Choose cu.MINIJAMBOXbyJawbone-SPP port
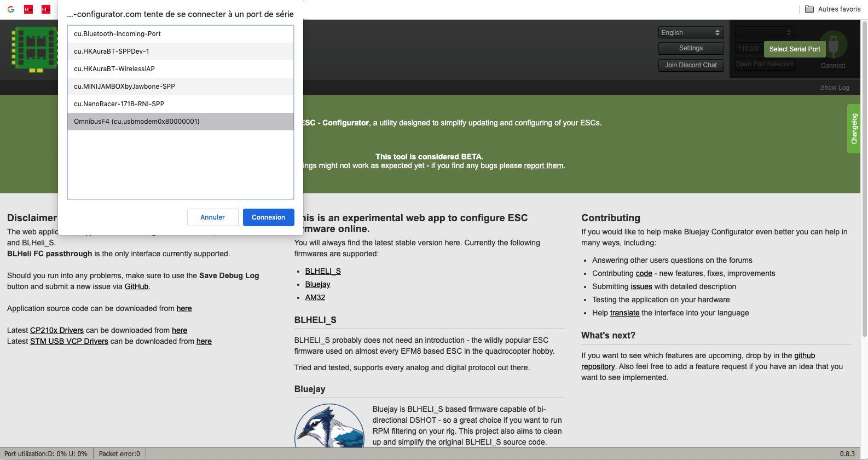The height and width of the screenshot is (460, 868). (x=181, y=87)
